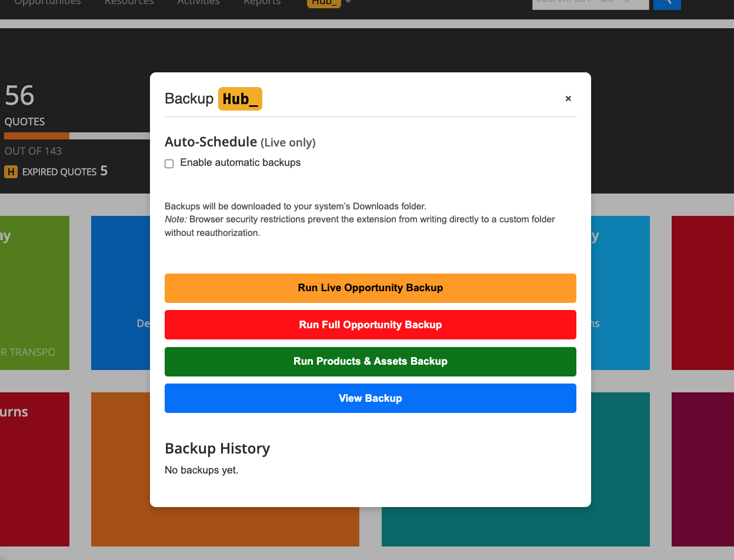Open the dark red Returns tile

pyautogui.click(x=34, y=469)
